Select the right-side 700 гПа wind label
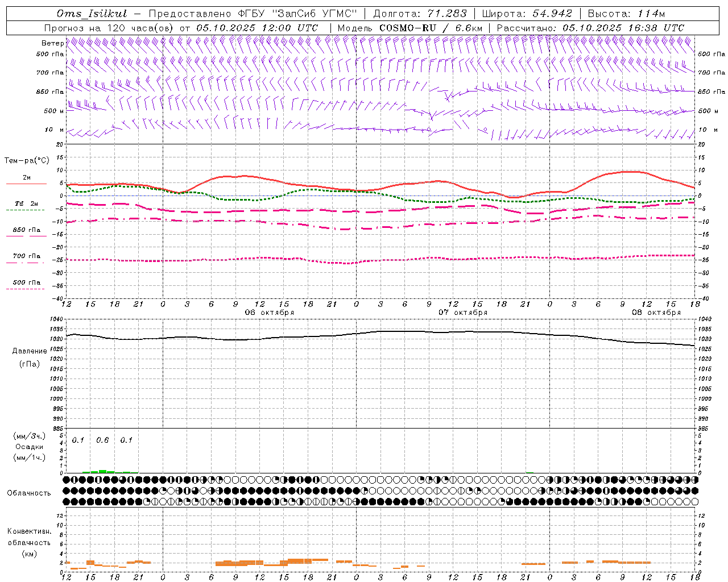The height and width of the screenshot is (582, 728). (712, 73)
